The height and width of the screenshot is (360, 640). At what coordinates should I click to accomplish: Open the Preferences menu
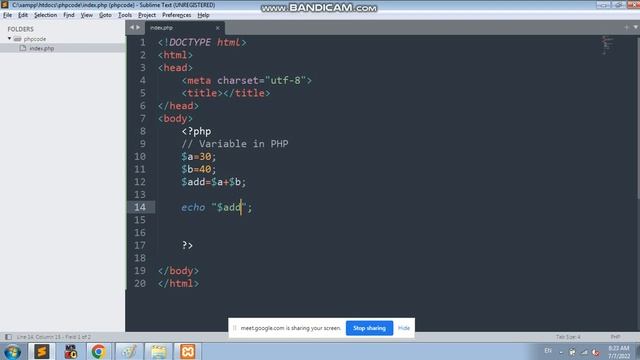(x=176, y=15)
